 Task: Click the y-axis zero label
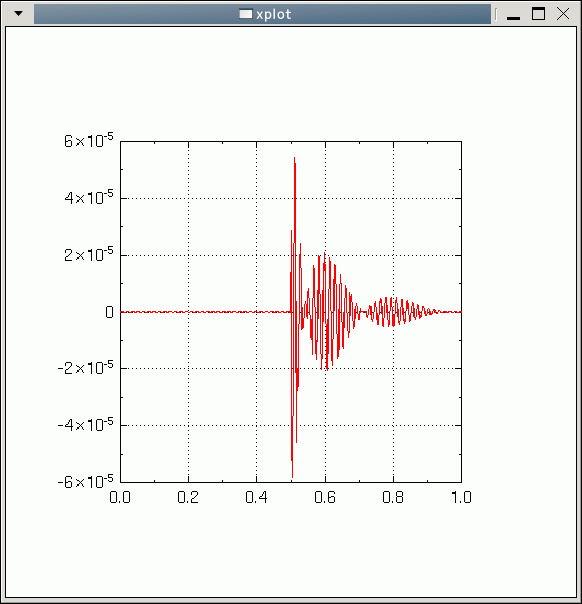[x=109, y=312]
